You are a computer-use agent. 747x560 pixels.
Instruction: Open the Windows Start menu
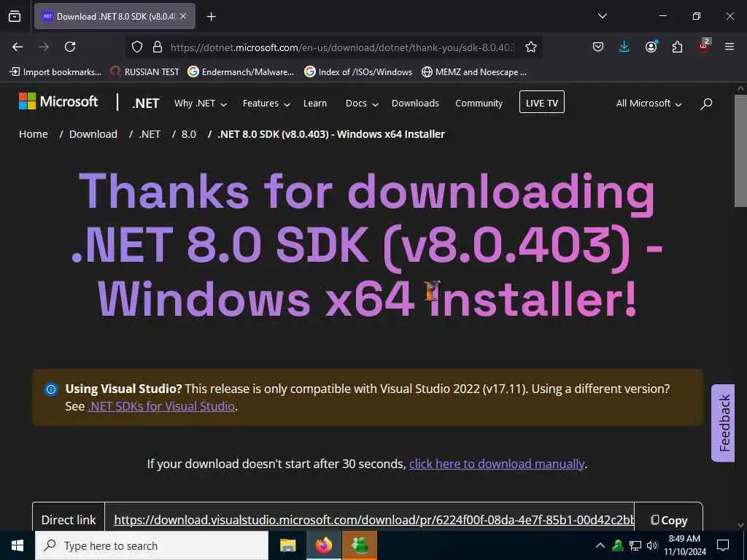click(x=18, y=545)
